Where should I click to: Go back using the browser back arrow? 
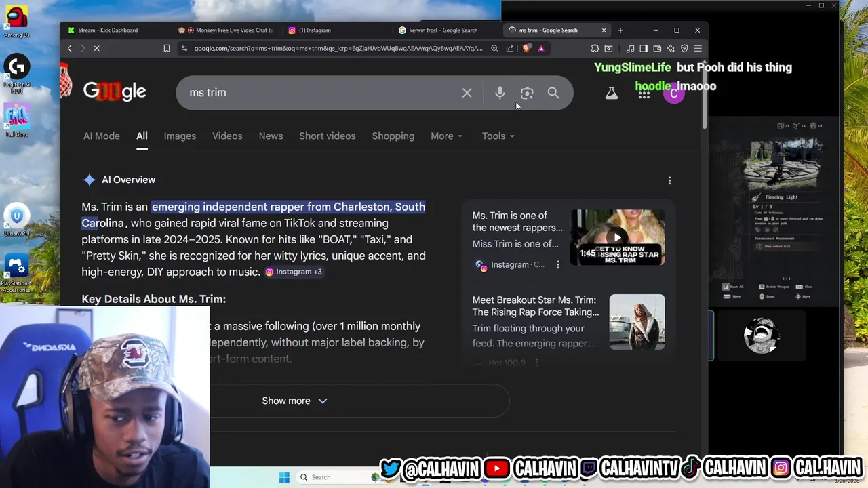click(x=69, y=48)
